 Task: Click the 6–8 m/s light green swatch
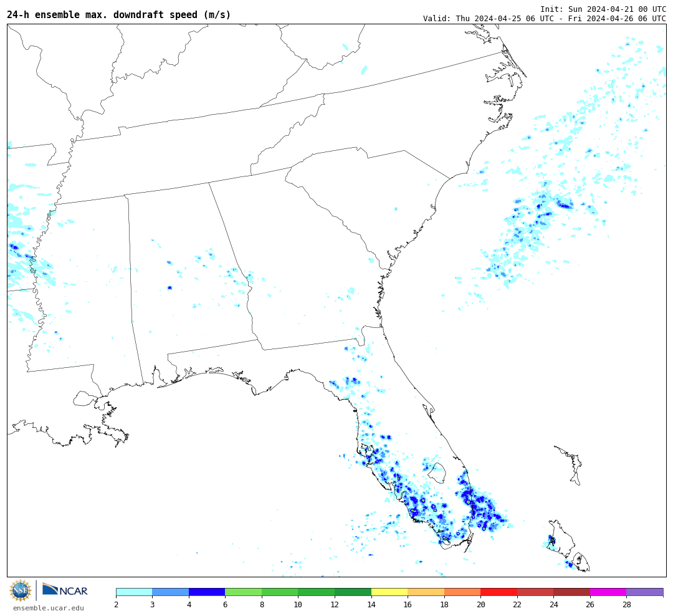[x=244, y=592]
